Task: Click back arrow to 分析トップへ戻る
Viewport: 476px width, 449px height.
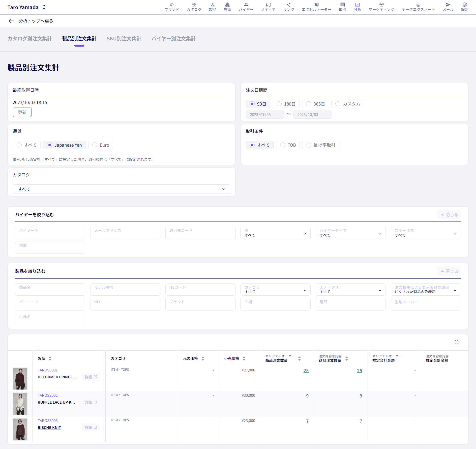Action: tap(11, 21)
